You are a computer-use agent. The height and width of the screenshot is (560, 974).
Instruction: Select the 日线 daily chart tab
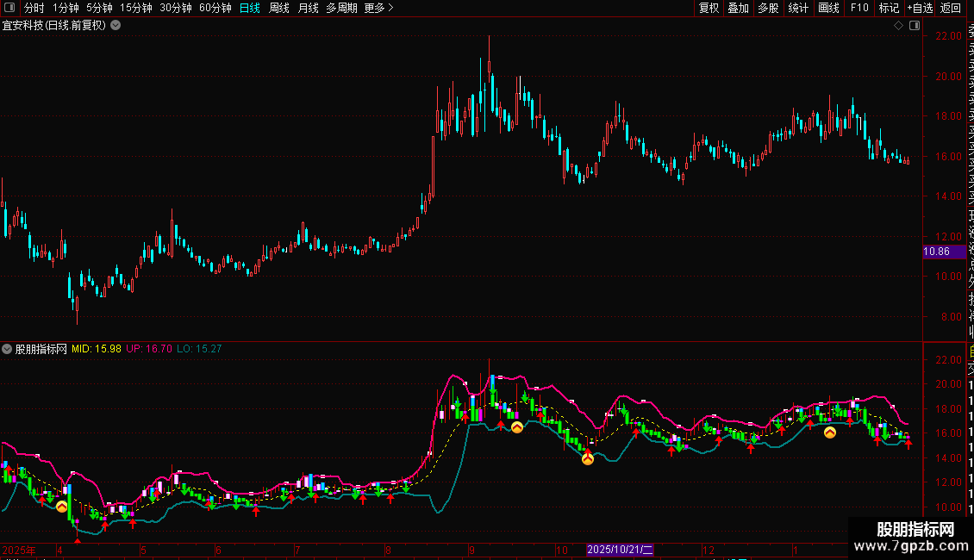pyautogui.click(x=250, y=8)
